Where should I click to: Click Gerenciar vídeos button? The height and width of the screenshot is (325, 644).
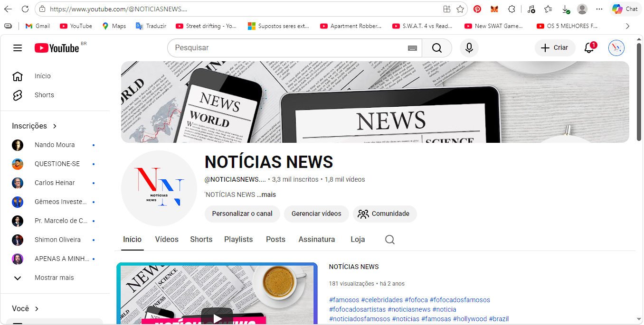316,214
